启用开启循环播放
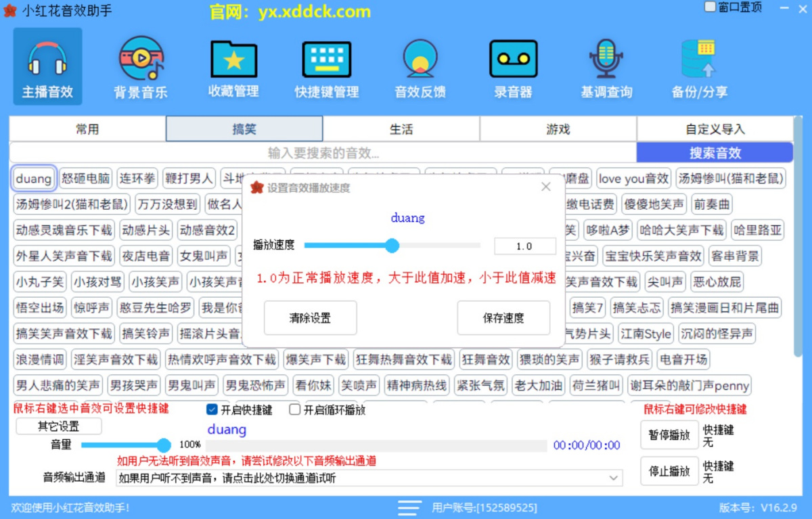Viewport: 812px width, 519px height. (294, 409)
